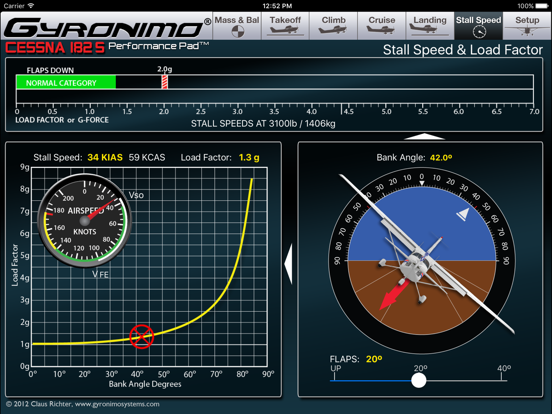Select the Landing tab
The height and width of the screenshot is (414, 552).
point(430,26)
